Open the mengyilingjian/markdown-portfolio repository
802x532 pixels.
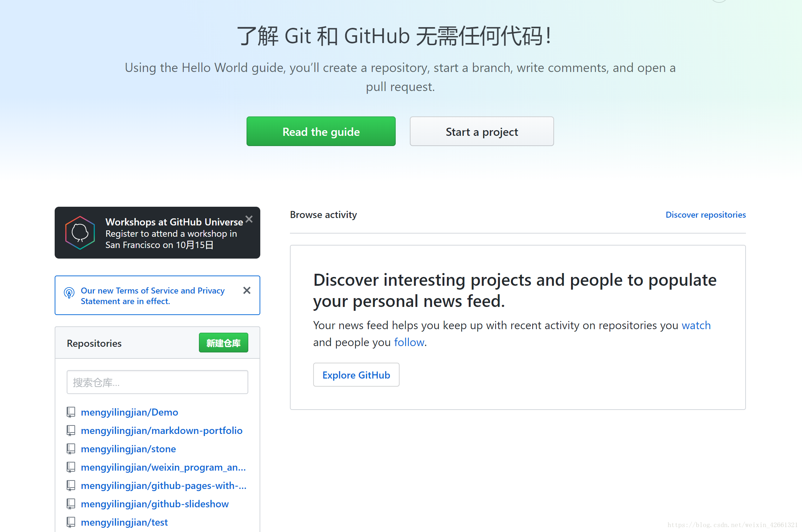[162, 430]
